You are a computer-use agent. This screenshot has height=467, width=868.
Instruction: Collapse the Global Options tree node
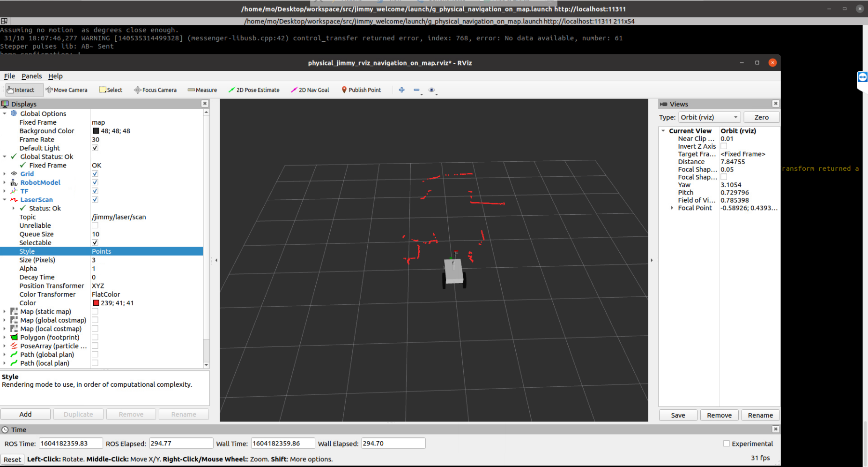point(5,113)
